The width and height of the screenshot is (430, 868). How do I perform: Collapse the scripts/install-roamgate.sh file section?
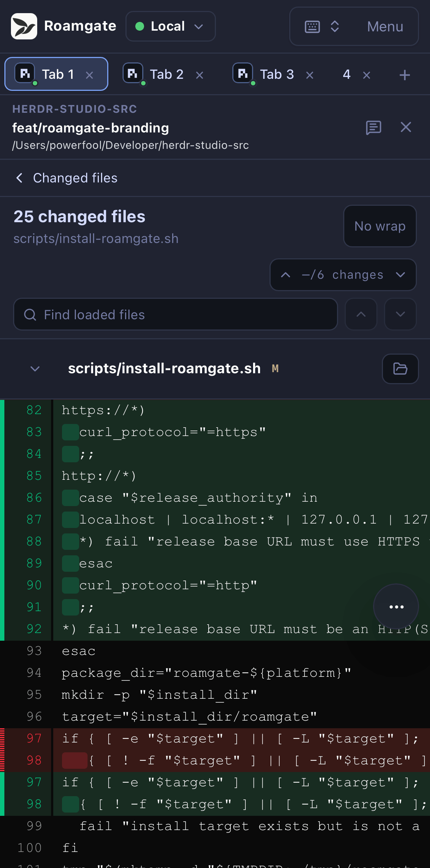pos(35,369)
